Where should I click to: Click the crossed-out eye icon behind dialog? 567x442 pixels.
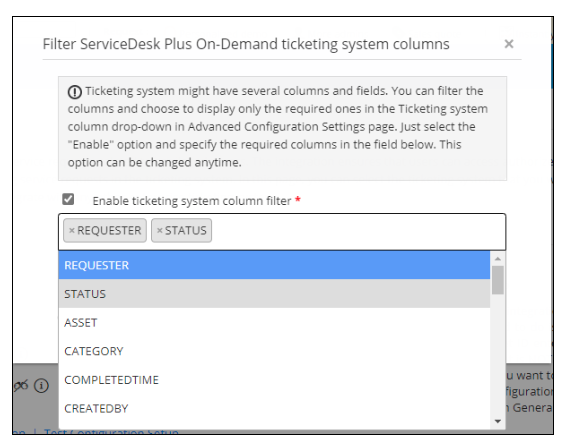click(x=21, y=386)
